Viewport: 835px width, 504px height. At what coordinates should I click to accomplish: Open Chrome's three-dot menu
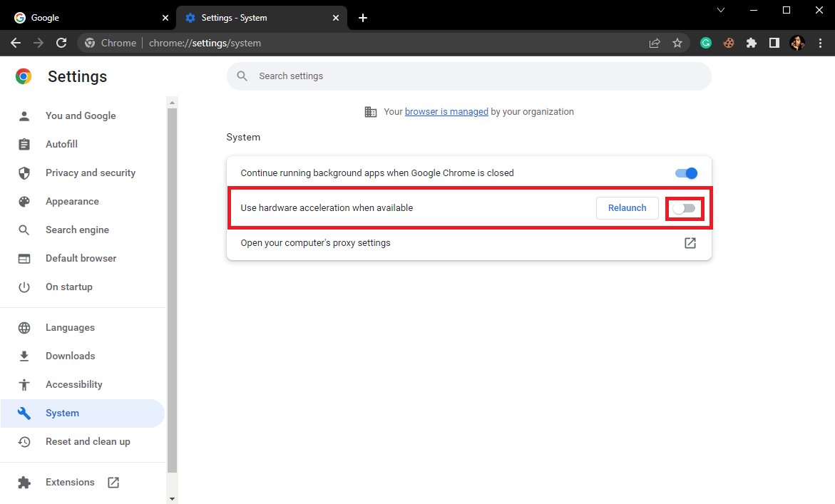point(820,43)
